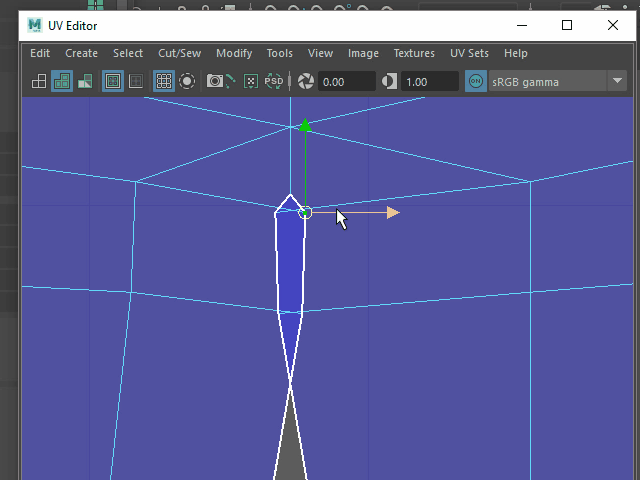Screen dimensions: 640x480
Task: Click the UV distortion display icon
Action: (x=85, y=82)
